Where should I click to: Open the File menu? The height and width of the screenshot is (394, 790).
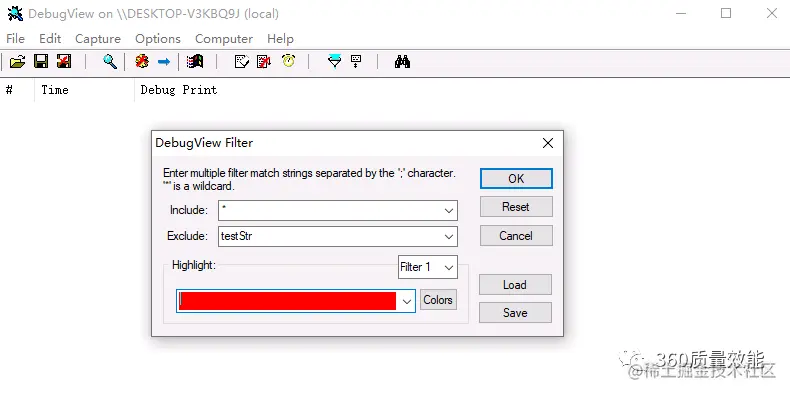[x=15, y=39]
